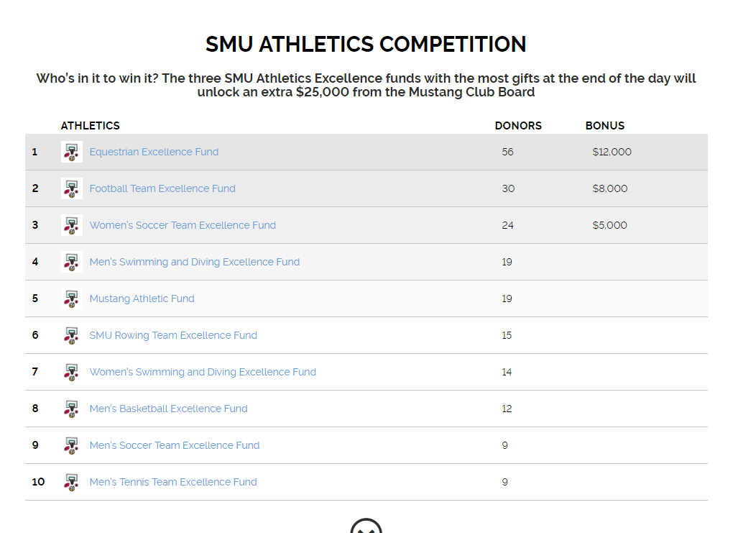Go to the Mustang Athletic Fund link
This screenshot has height=533, width=756.
(142, 299)
